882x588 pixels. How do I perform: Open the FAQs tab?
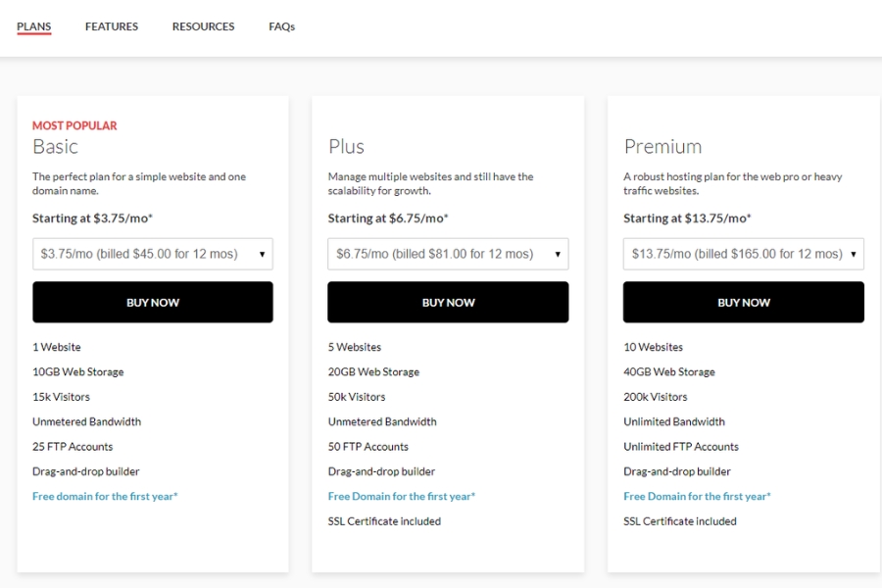click(282, 26)
